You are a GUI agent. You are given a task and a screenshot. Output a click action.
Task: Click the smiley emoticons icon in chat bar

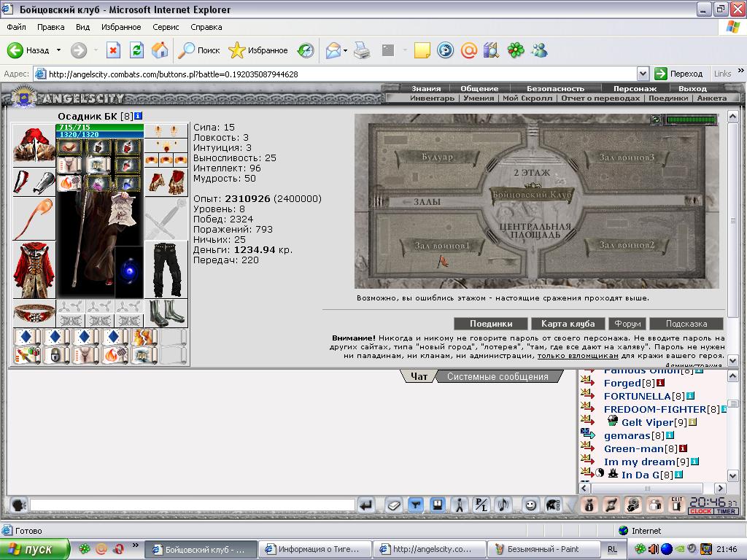(x=530, y=505)
